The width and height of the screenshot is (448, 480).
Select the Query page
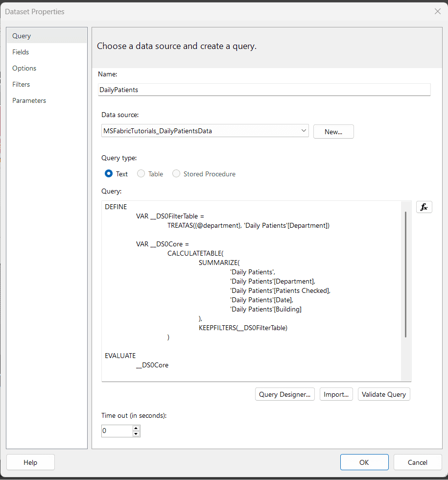pyautogui.click(x=22, y=36)
